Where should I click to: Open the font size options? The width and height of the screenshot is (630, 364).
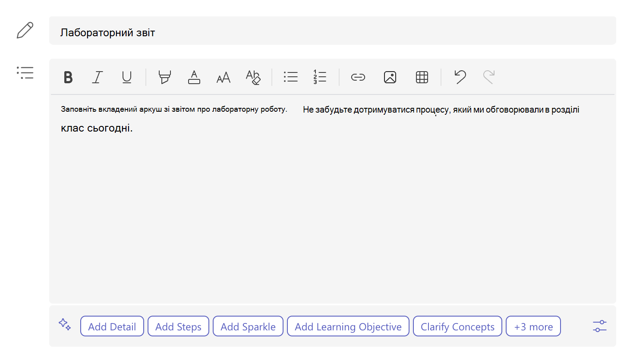tap(224, 78)
